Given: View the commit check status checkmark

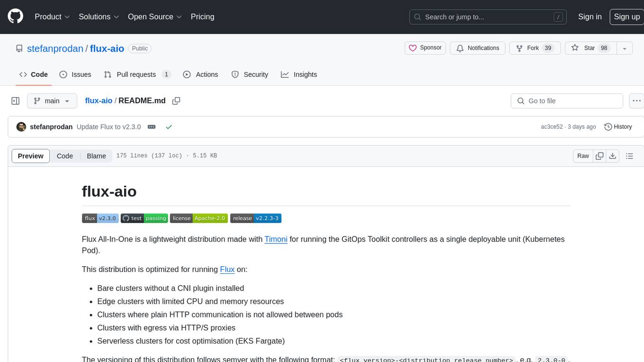Looking at the screenshot, I should tap(169, 127).
